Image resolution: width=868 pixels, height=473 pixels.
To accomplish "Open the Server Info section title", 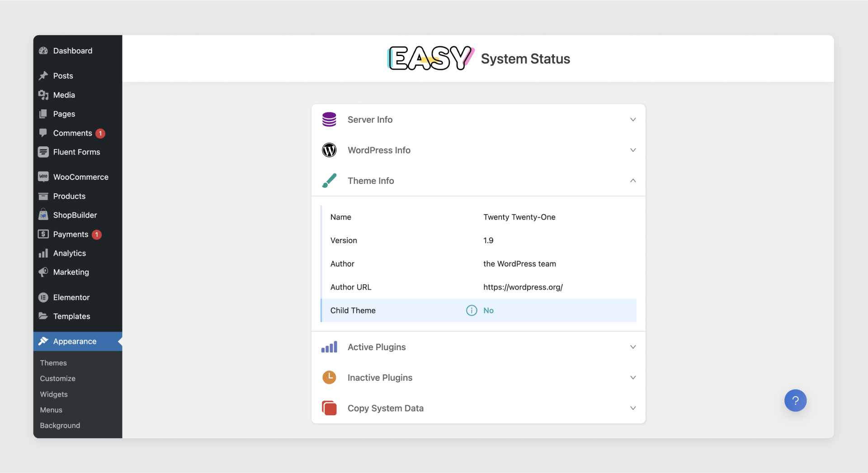I will (x=370, y=119).
